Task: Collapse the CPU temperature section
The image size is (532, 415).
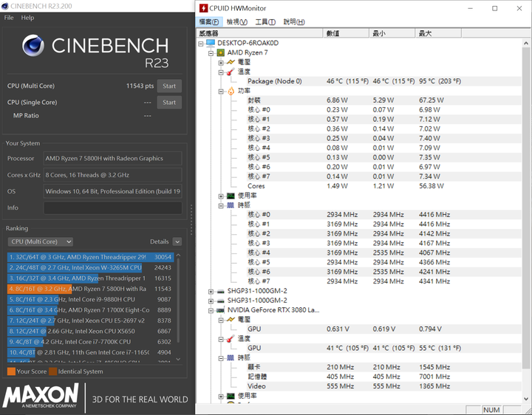Action: tap(221, 72)
